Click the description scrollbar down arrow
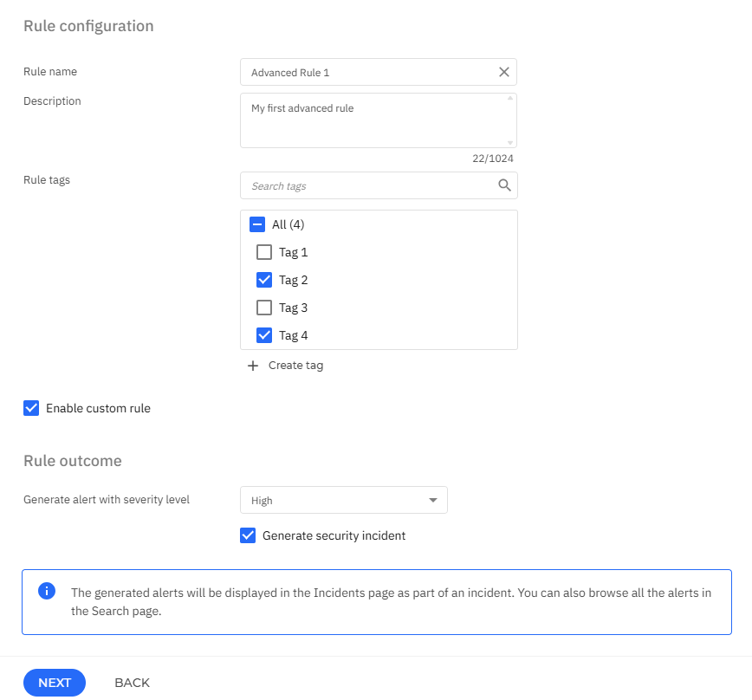Image resolution: width=752 pixels, height=700 pixels. point(510,143)
